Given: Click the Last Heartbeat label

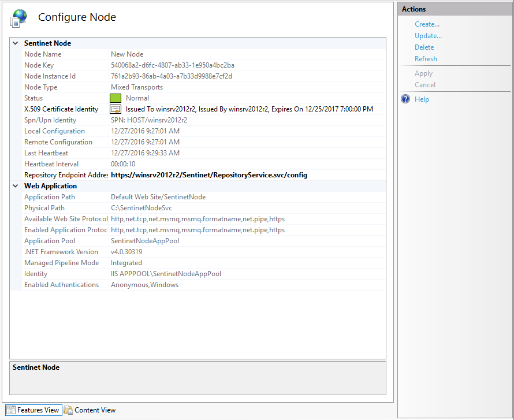Looking at the screenshot, I should [46, 153].
